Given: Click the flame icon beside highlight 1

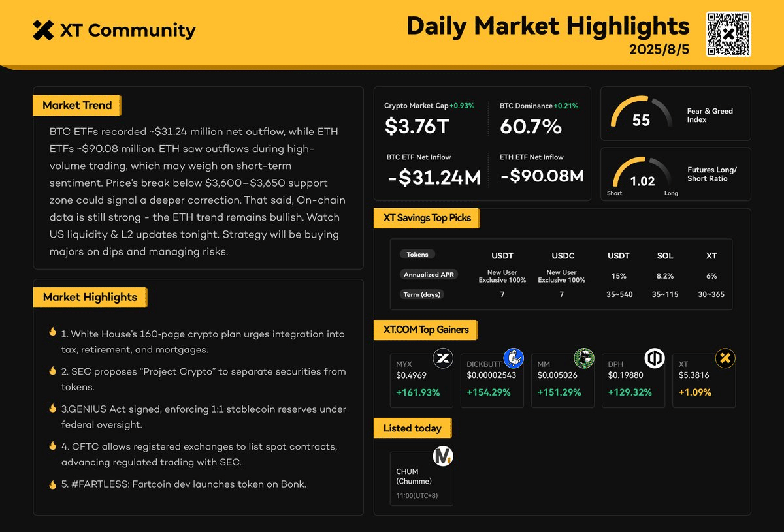Looking at the screenshot, I should coord(52,332).
